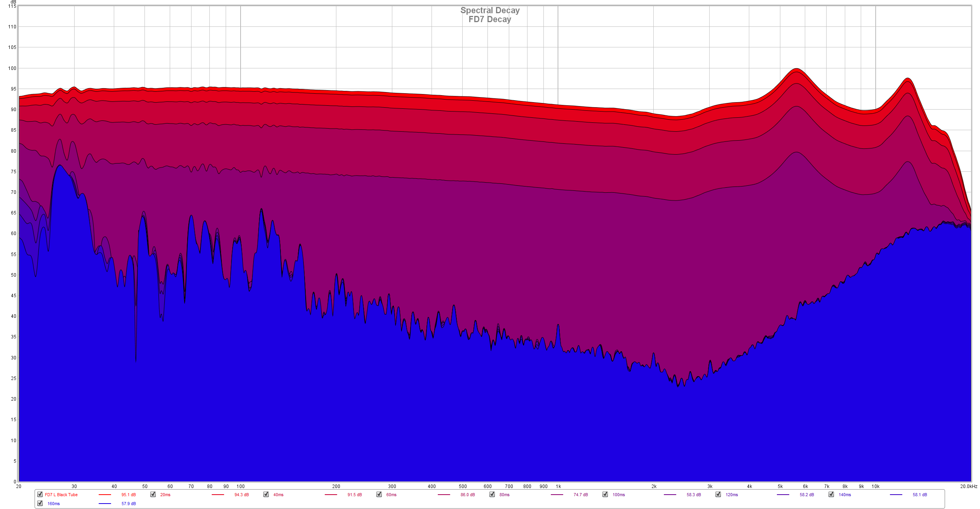Click the FD7 Decay subtitle text
This screenshot has width=980, height=509.
[490, 19]
